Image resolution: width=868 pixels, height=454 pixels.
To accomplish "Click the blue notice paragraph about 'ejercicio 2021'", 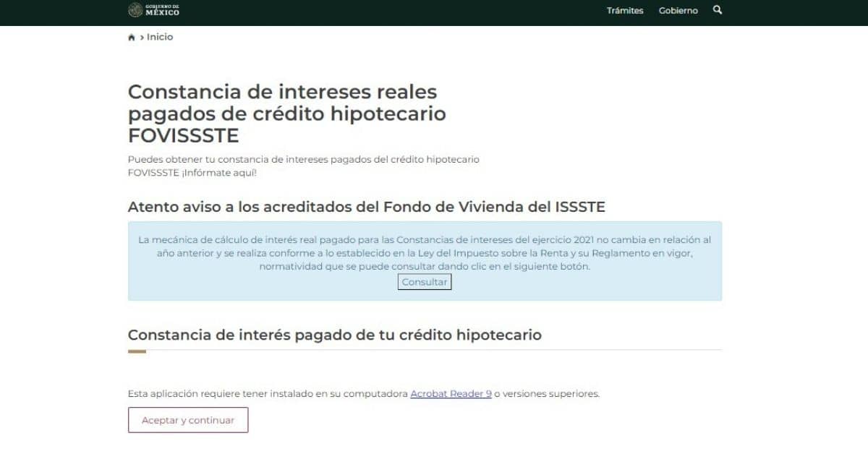I will pos(425,252).
